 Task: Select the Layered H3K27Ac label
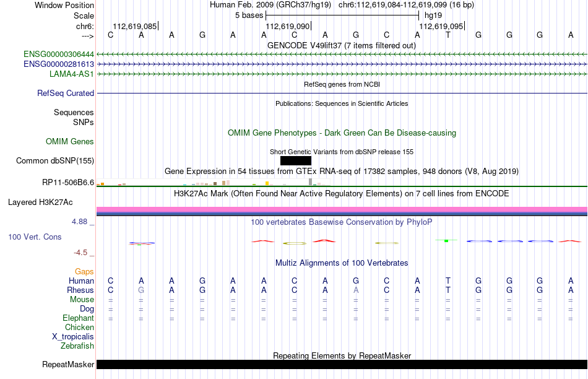coord(40,203)
